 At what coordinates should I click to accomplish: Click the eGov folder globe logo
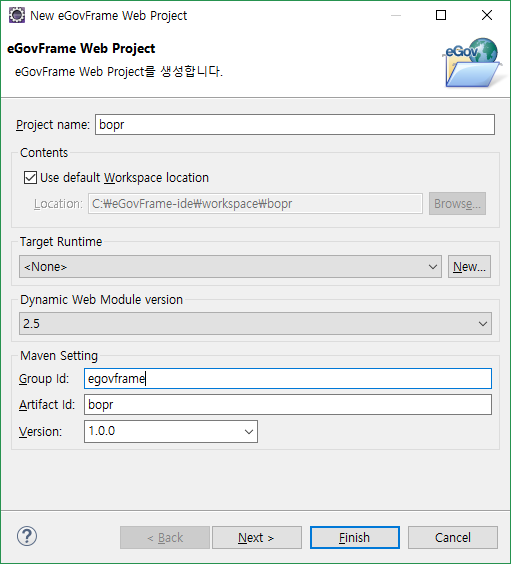tap(471, 63)
